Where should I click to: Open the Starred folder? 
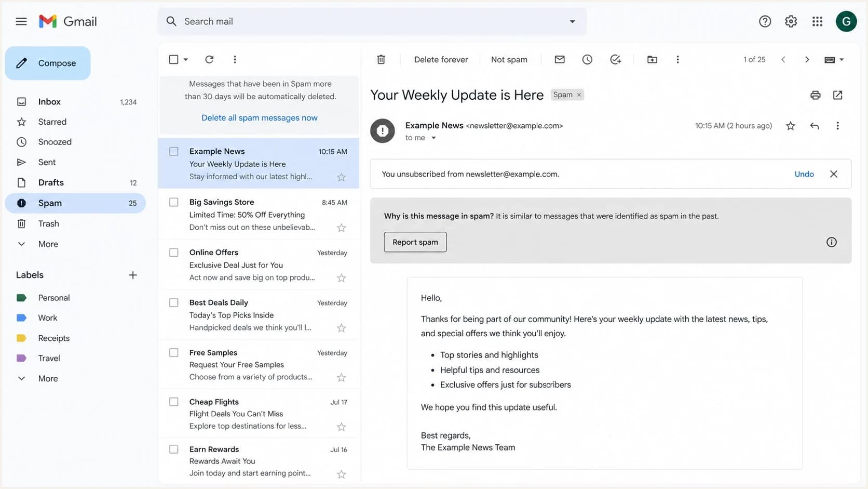76,122
